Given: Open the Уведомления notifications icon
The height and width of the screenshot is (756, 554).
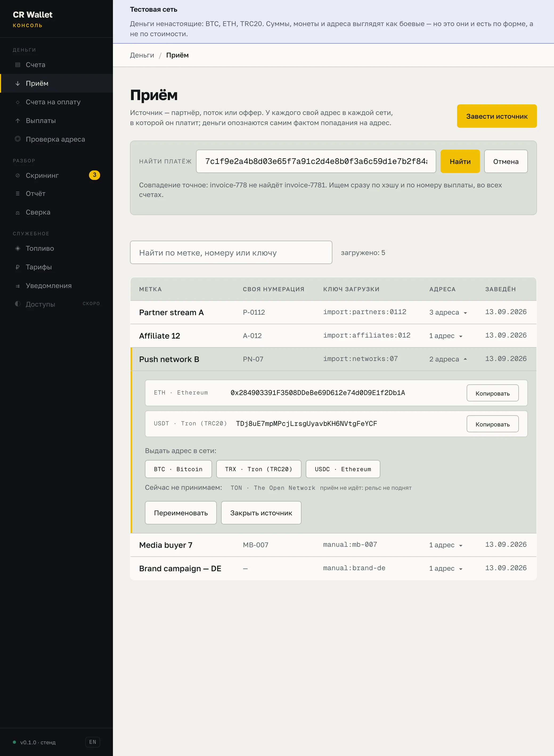Looking at the screenshot, I should point(18,286).
